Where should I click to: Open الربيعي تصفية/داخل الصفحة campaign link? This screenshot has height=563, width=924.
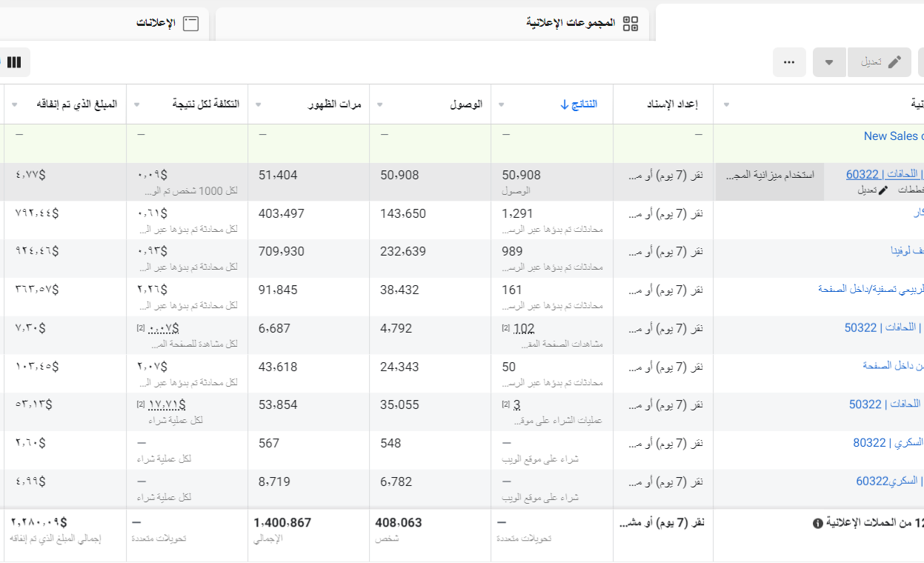[x=870, y=289]
